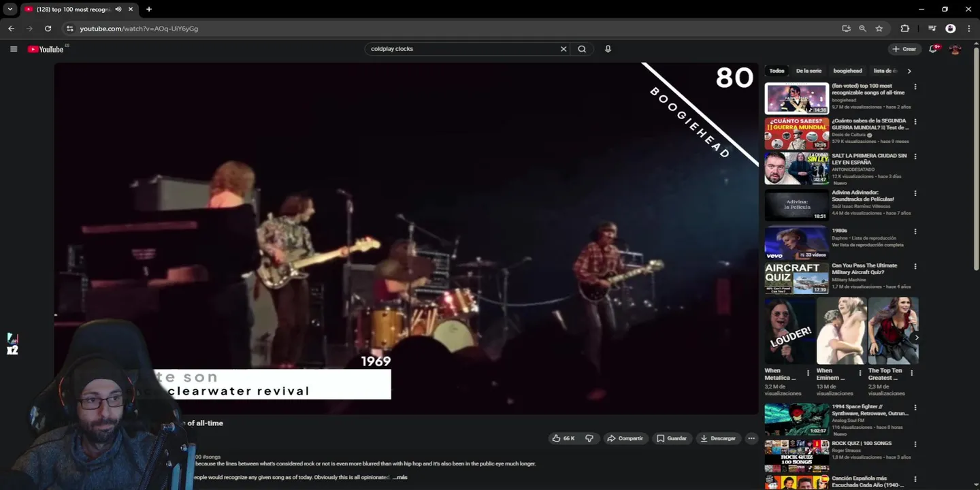Open the zoom magnifier in address bar
The image size is (980, 490).
pyautogui.click(x=862, y=29)
